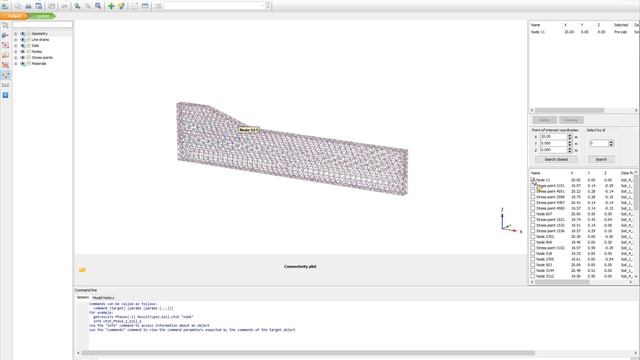
Task: Click the second tool icon in the left sidebar
Action: point(5,36)
